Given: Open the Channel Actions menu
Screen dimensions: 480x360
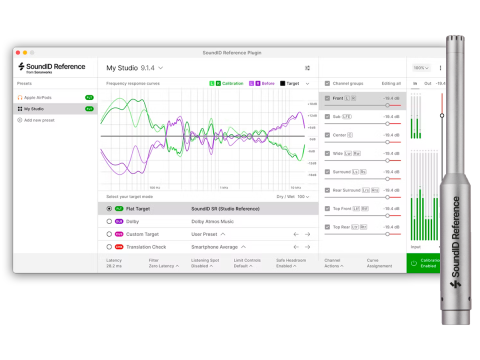Looking at the screenshot, I should click(x=334, y=263).
